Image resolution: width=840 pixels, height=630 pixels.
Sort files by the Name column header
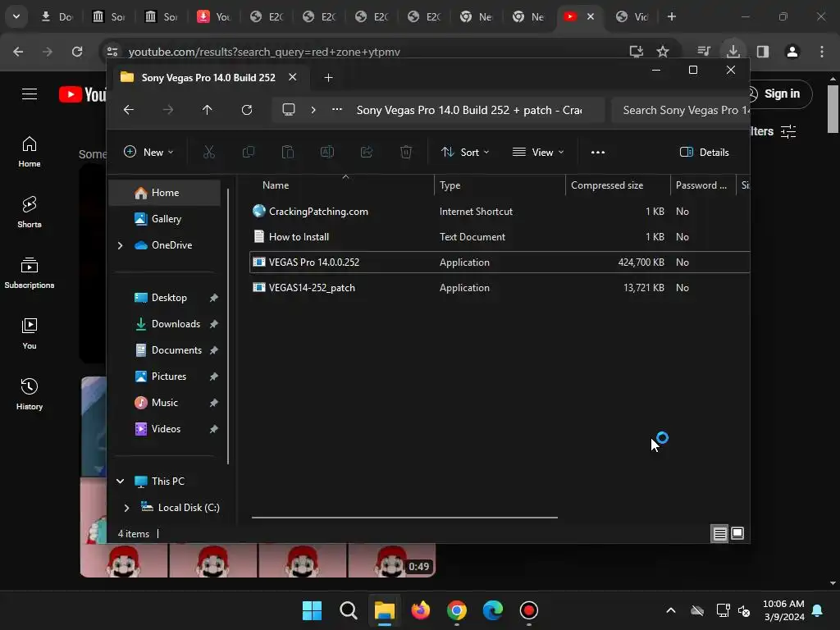342,185
